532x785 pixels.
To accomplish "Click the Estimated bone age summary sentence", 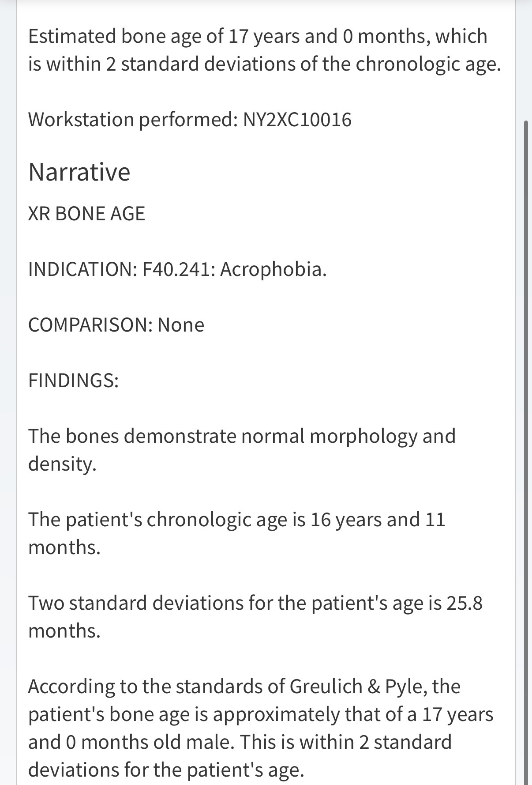I will tap(265, 50).
